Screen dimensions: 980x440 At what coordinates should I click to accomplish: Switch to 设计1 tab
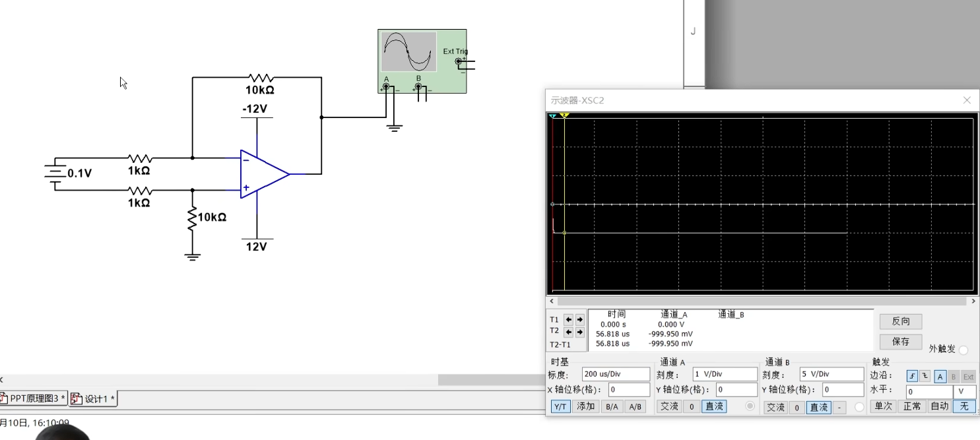[x=94, y=398]
